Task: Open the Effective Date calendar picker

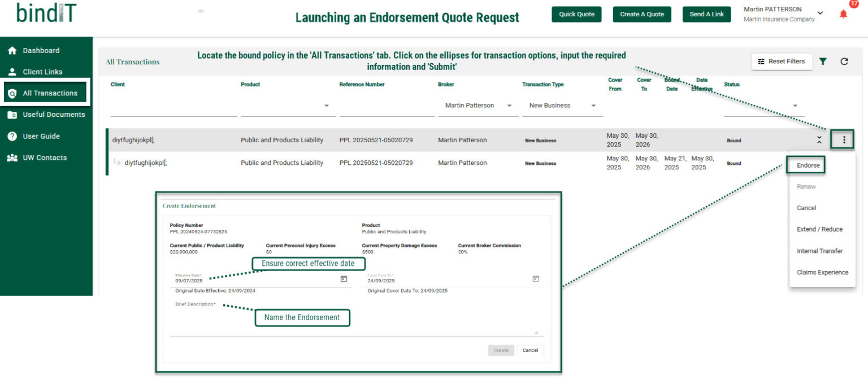Action: pos(344,278)
